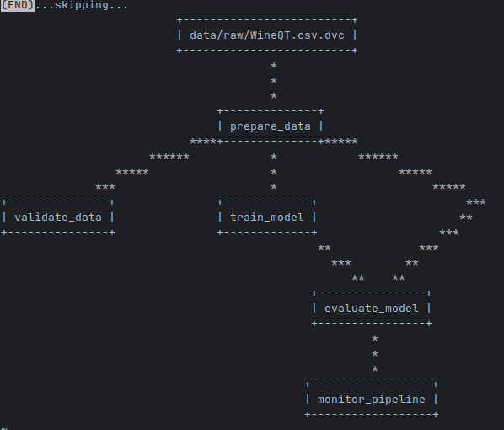
Task: Click top border of prepare_data box
Action: click(271, 111)
